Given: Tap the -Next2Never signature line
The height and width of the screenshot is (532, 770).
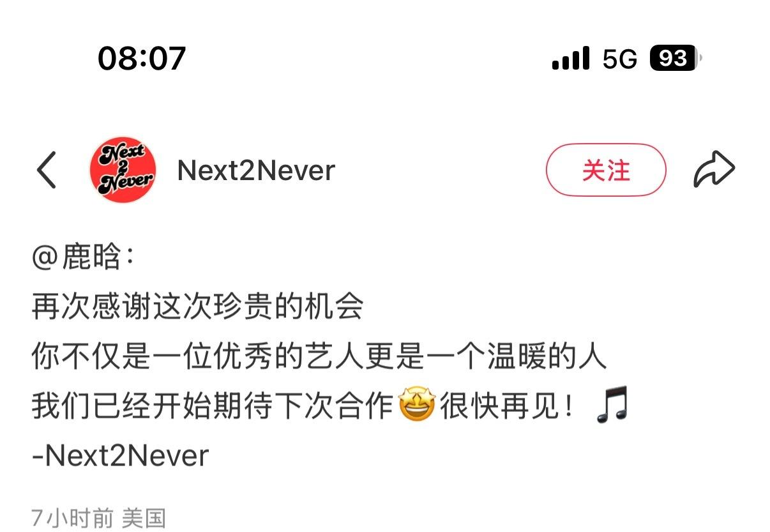Looking at the screenshot, I should 120,455.
